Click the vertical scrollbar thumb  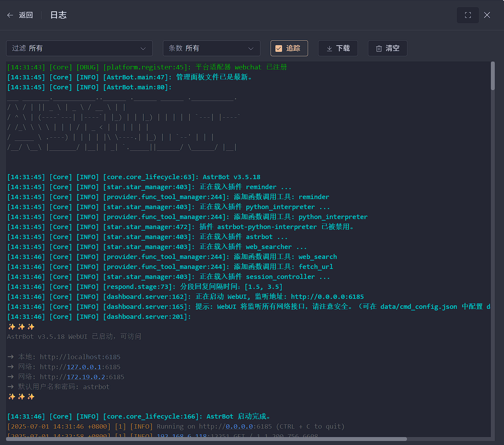pyautogui.click(x=493, y=76)
